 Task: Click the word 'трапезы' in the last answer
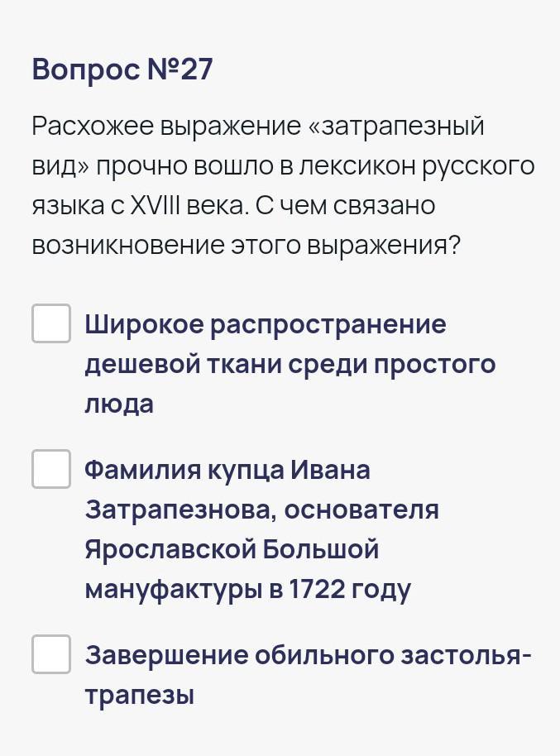pyautogui.click(x=139, y=696)
